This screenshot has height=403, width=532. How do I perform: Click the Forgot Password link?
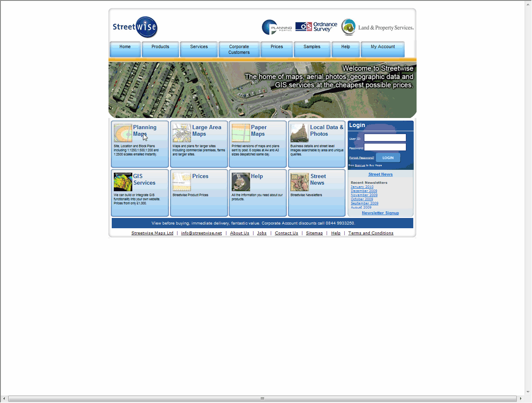(x=362, y=158)
